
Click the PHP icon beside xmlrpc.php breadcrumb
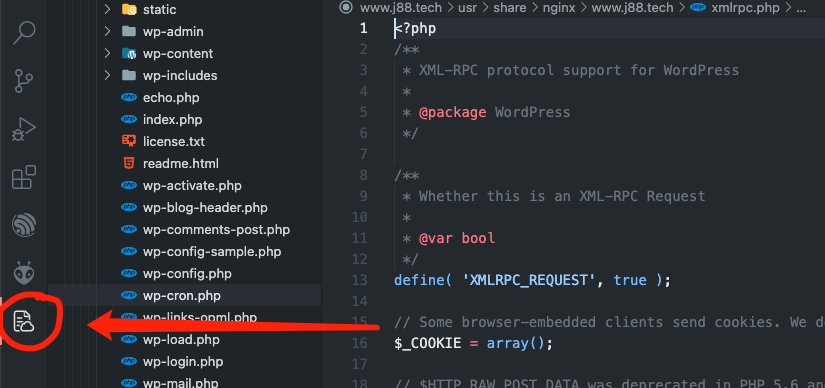click(698, 8)
